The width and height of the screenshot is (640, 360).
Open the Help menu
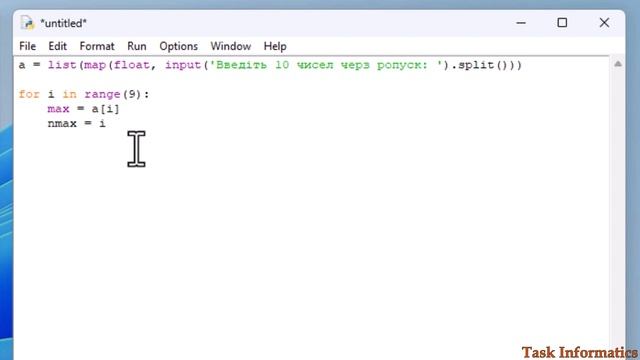click(x=275, y=46)
